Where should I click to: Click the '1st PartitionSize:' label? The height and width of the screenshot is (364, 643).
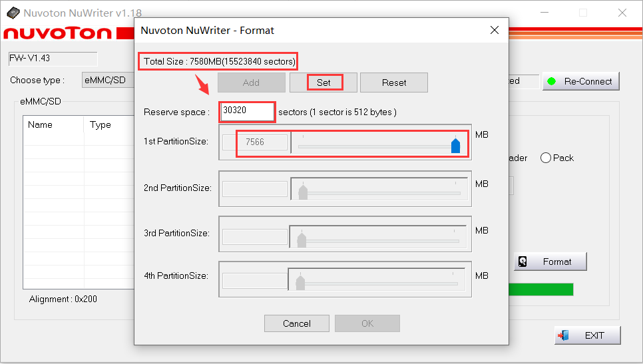click(176, 142)
